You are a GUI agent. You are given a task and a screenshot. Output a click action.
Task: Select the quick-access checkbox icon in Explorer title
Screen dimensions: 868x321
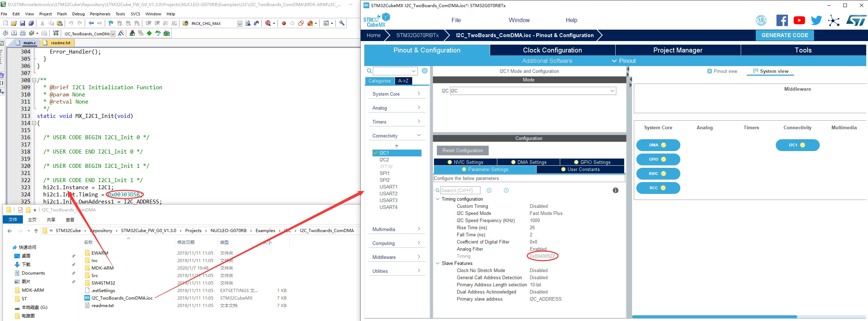[20, 210]
